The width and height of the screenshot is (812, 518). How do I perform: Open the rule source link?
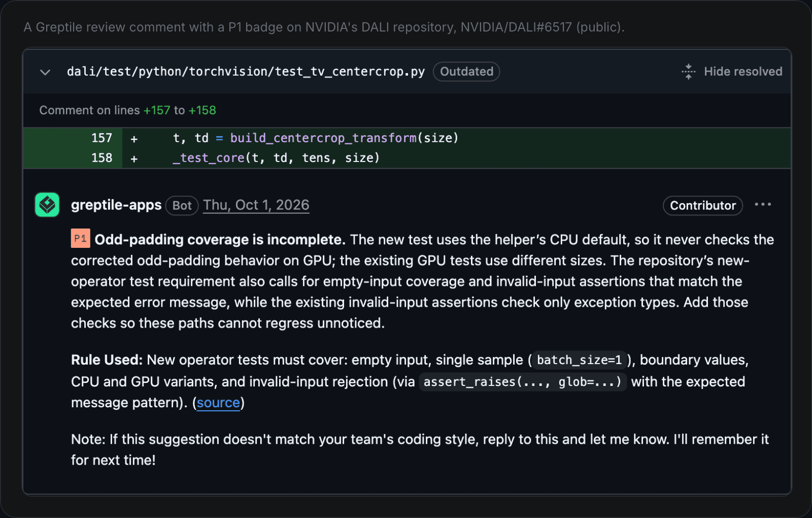click(x=218, y=403)
